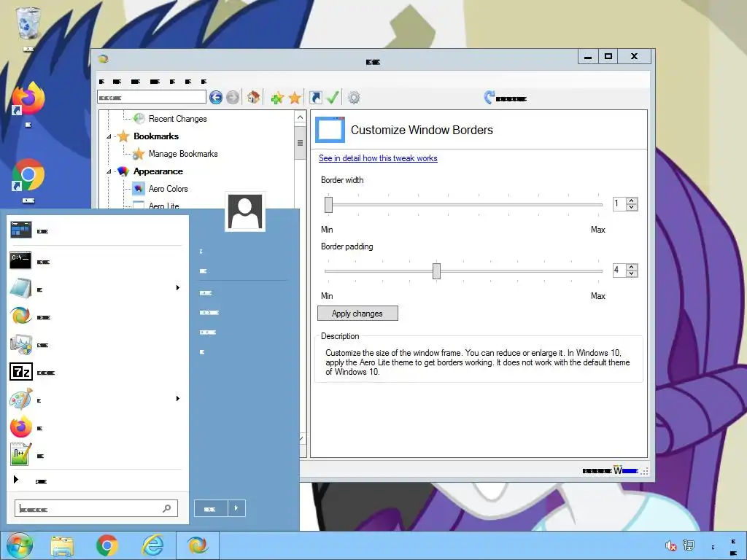Click the blue shortcut-arrow toolbar icon
Image resolution: width=747 pixels, height=560 pixels.
[315, 98]
